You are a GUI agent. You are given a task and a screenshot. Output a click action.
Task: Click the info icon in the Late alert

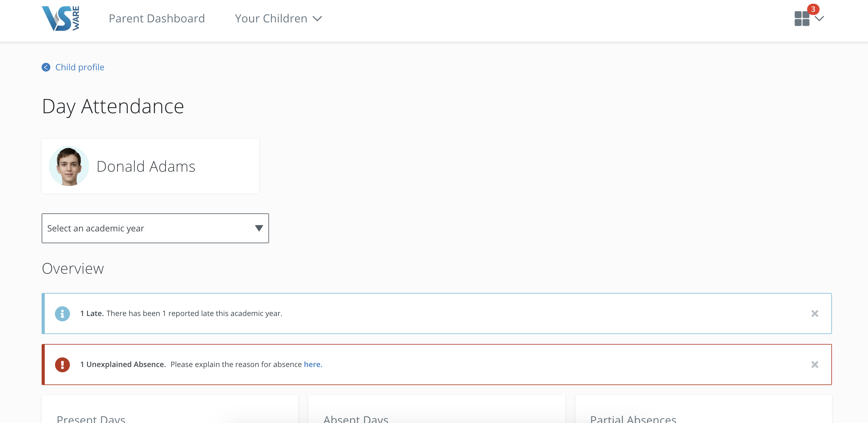(62, 314)
